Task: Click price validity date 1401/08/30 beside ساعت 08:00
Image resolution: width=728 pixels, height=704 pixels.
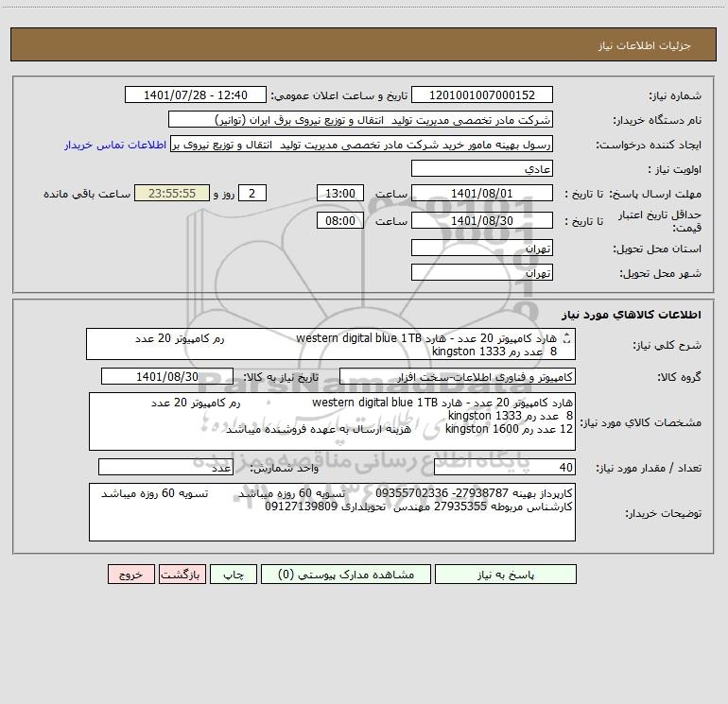Action: (x=482, y=220)
